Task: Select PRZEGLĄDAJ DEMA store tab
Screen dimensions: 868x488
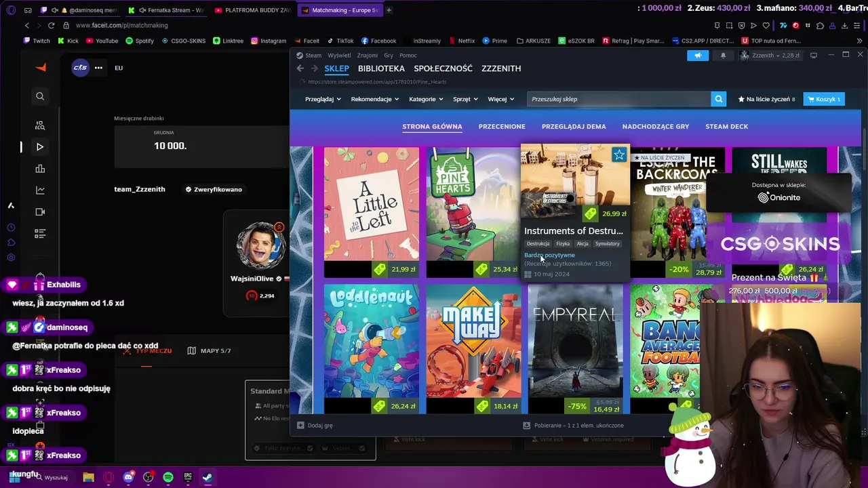Action: tap(574, 127)
